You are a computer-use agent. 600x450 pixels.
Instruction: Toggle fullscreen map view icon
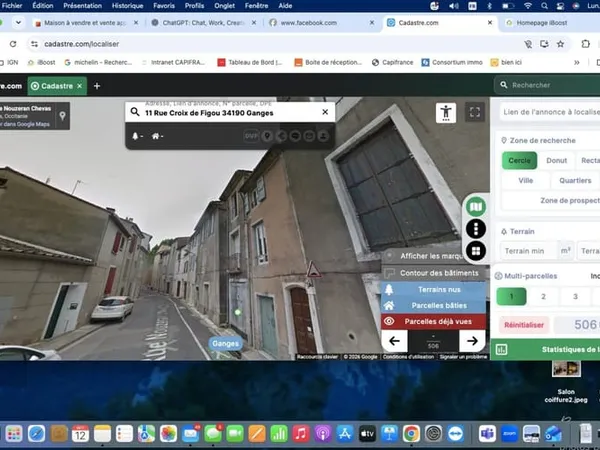pyautogui.click(x=474, y=112)
